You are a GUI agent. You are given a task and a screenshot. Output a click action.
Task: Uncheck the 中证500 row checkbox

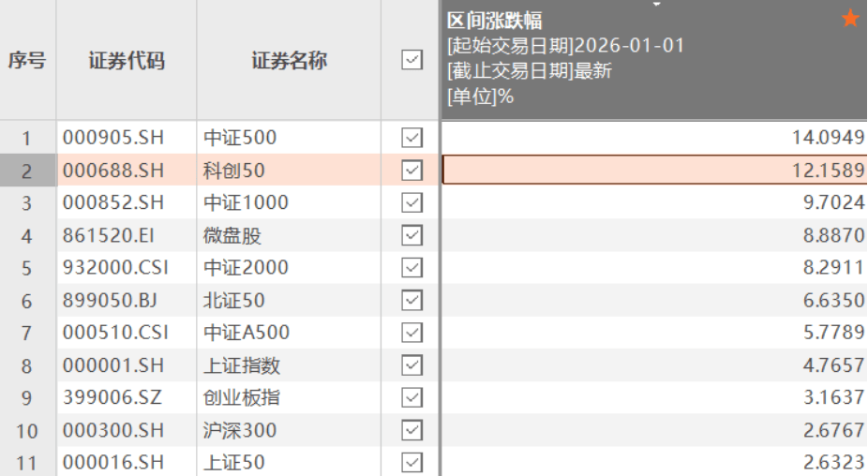coord(412,138)
